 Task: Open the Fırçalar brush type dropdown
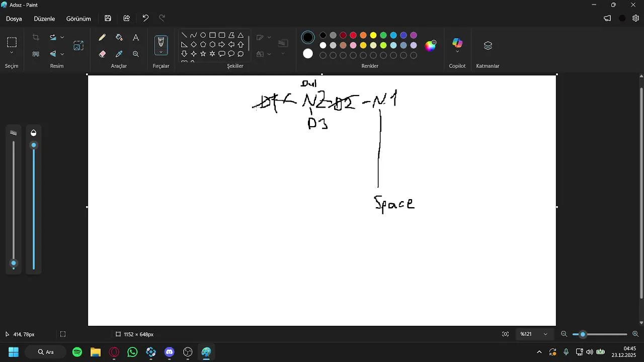coord(161,52)
